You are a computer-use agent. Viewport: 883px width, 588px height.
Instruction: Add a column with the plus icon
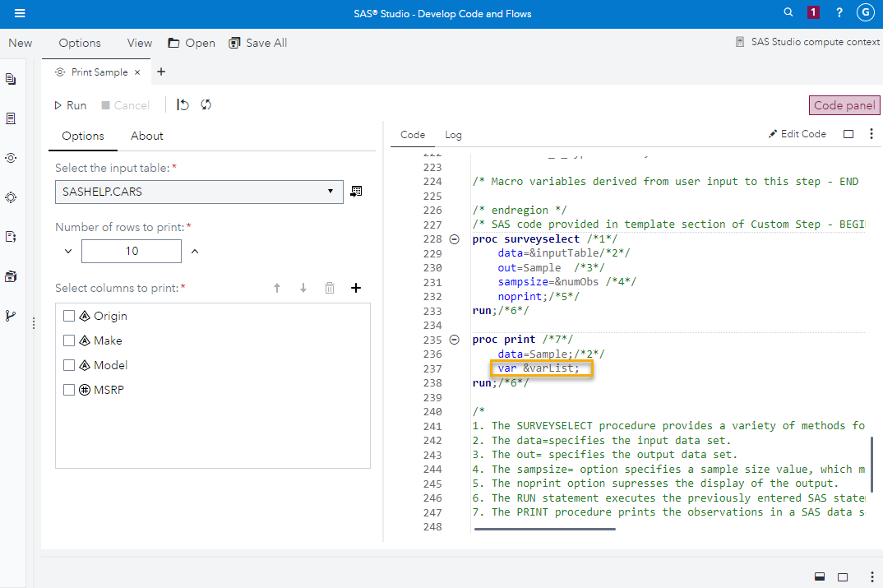coord(355,288)
